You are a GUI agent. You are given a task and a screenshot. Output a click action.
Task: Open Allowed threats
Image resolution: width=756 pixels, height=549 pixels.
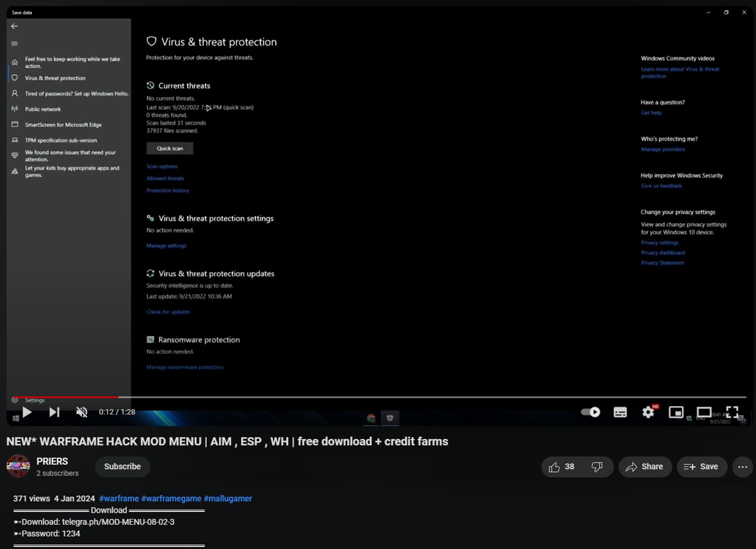click(x=165, y=178)
